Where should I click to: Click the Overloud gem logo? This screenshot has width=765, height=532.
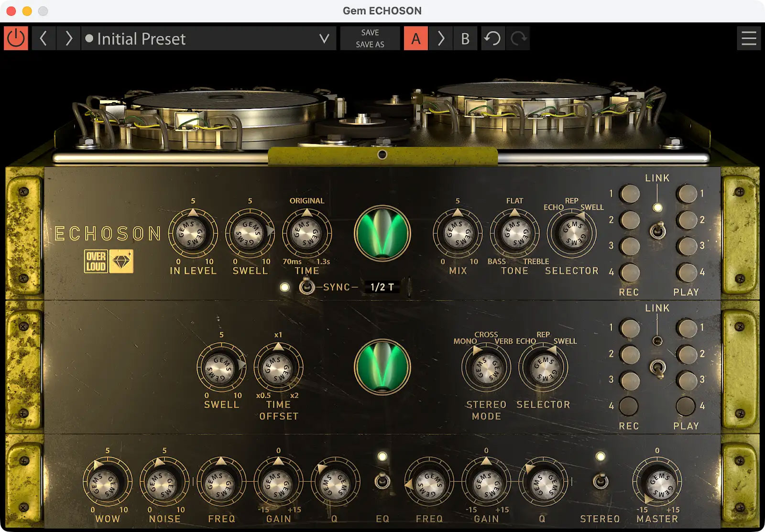(121, 261)
